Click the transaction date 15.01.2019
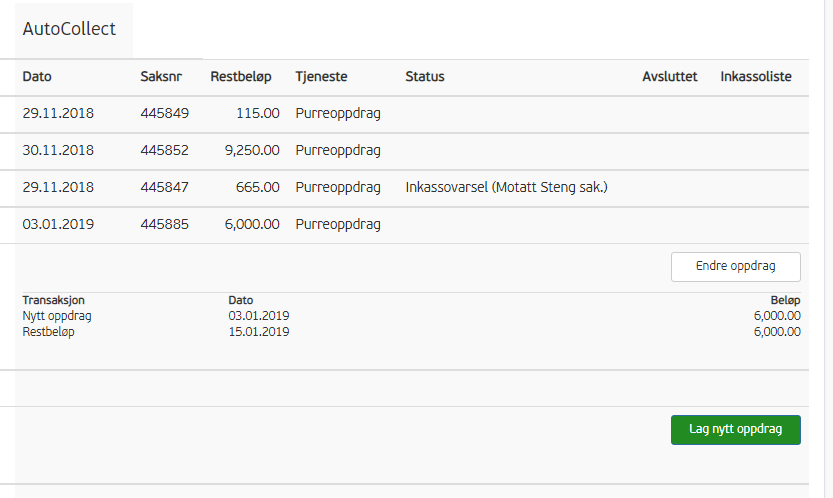This screenshot has width=833, height=498. [x=259, y=332]
